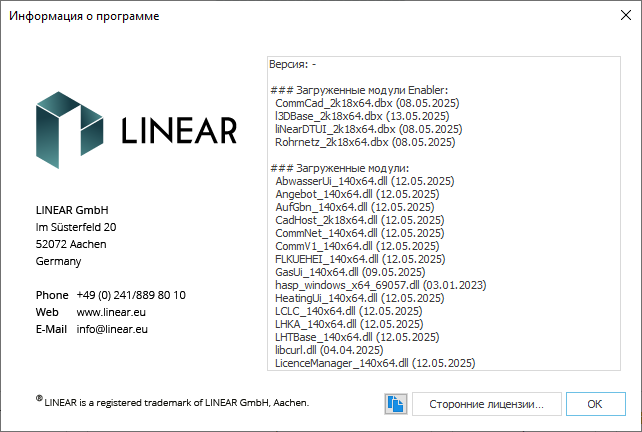This screenshot has height=432, width=642.
Task: Select the liNearDTUI_2k18x64.dbx module line
Action: 368,129
